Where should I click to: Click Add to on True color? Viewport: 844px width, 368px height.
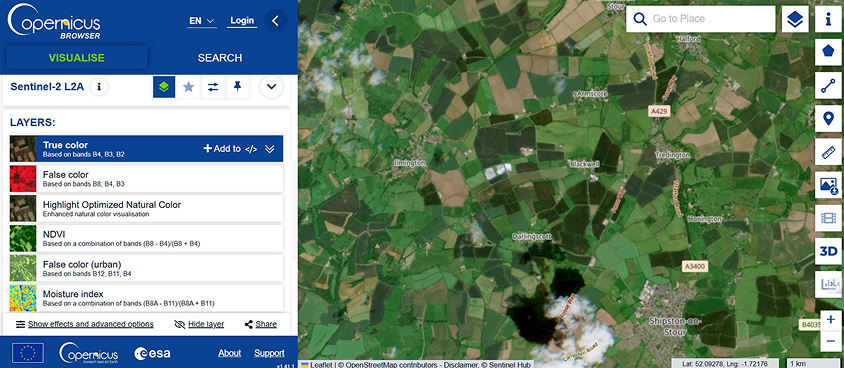point(221,149)
